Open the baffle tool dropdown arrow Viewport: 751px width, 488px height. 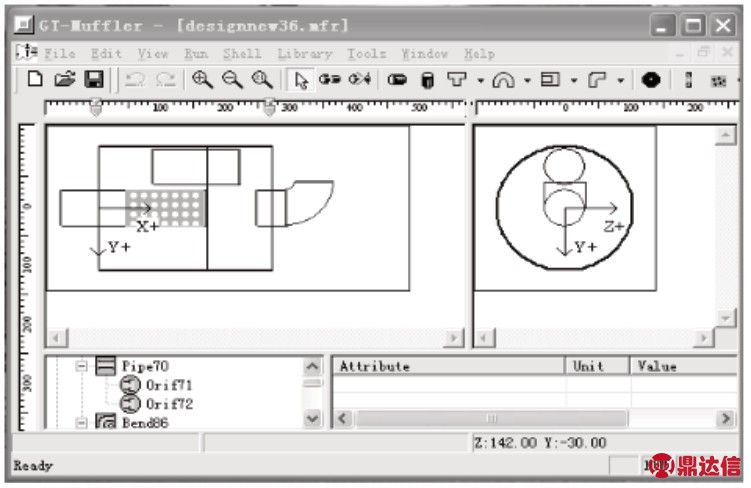(x=573, y=80)
